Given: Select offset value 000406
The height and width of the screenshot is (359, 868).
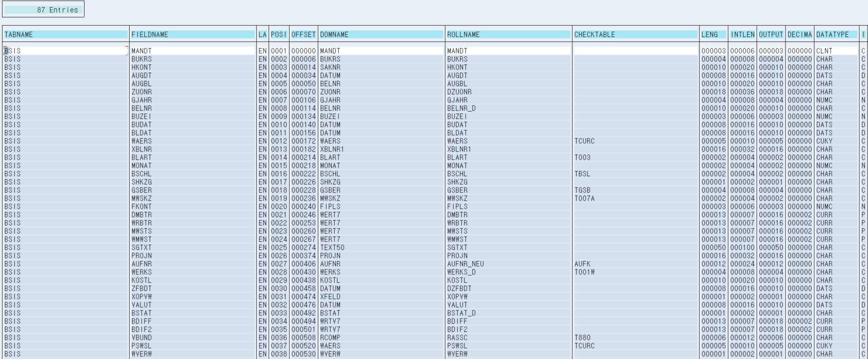Looking at the screenshot, I should (304, 264).
